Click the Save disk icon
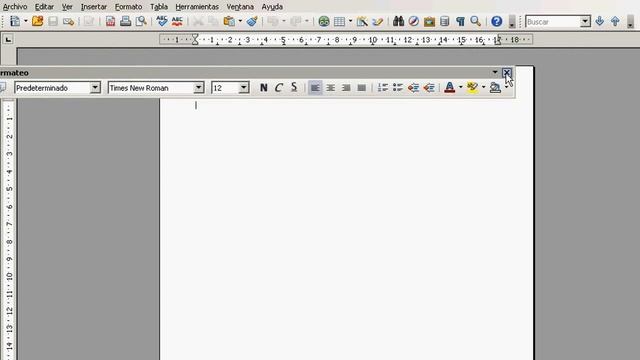Image resolution: width=640 pixels, height=360 pixels. 53,21
